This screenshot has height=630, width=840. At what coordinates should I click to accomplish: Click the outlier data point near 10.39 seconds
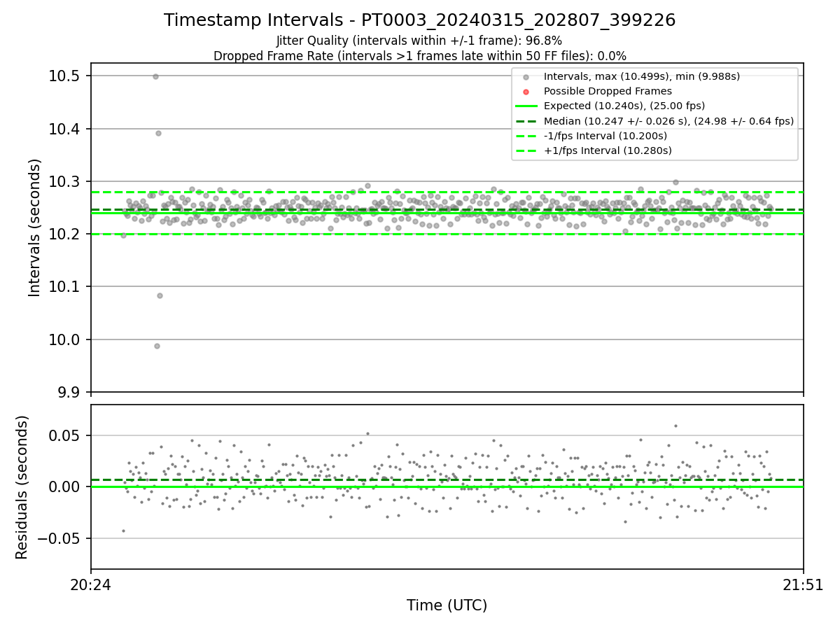pyautogui.click(x=158, y=133)
